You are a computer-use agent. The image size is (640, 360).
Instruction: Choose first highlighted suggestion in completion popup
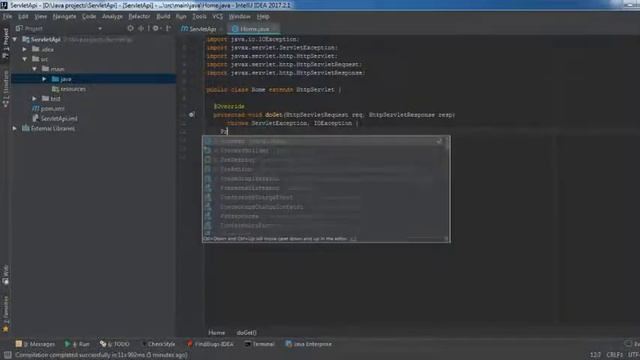point(324,141)
